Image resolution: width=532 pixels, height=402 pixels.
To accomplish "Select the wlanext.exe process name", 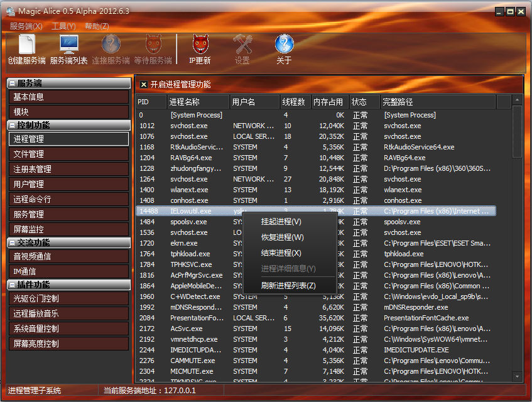I will pyautogui.click(x=189, y=190).
